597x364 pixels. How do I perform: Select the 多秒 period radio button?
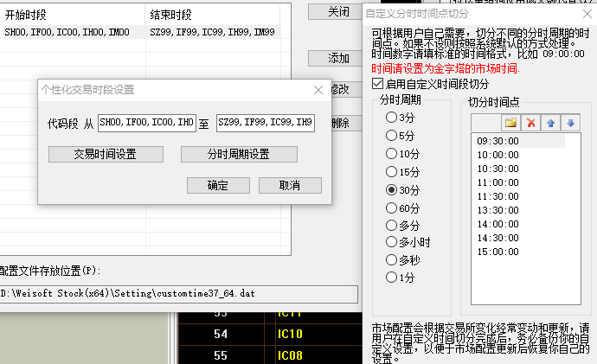point(391,259)
